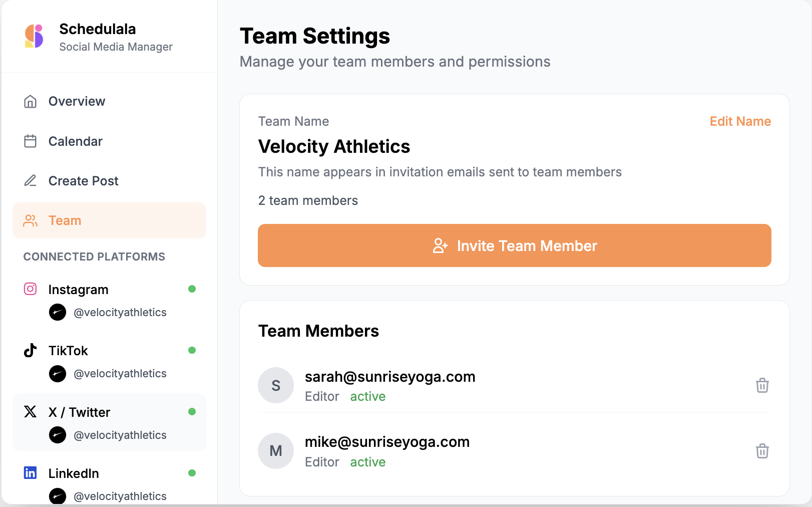Click the Schedulala app logo
Screen dimensions: 812x507
coord(33,36)
